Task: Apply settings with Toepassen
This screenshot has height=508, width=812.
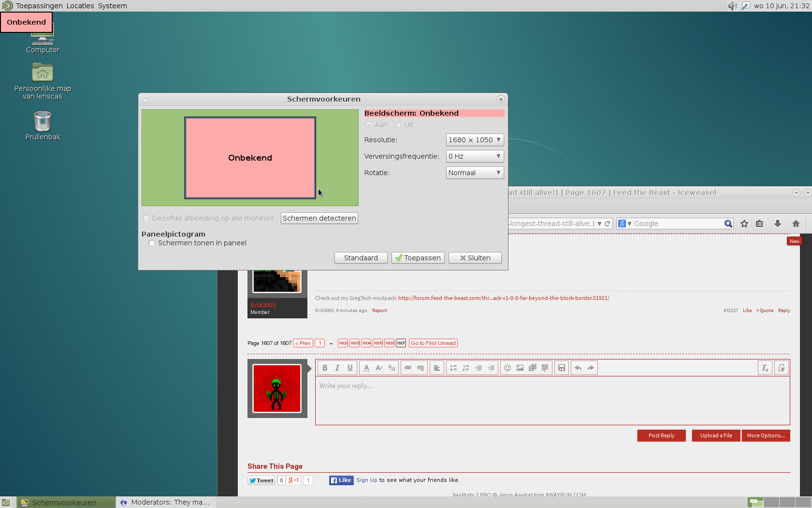Action: (418, 258)
